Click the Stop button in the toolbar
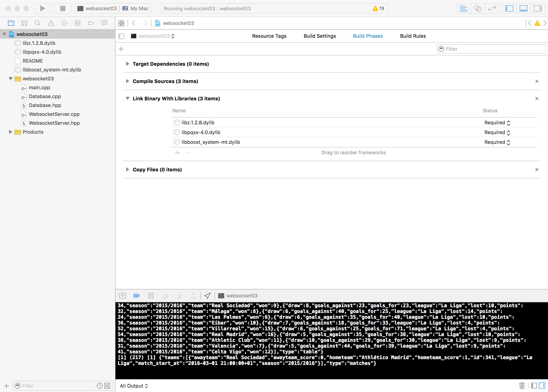 click(x=63, y=8)
